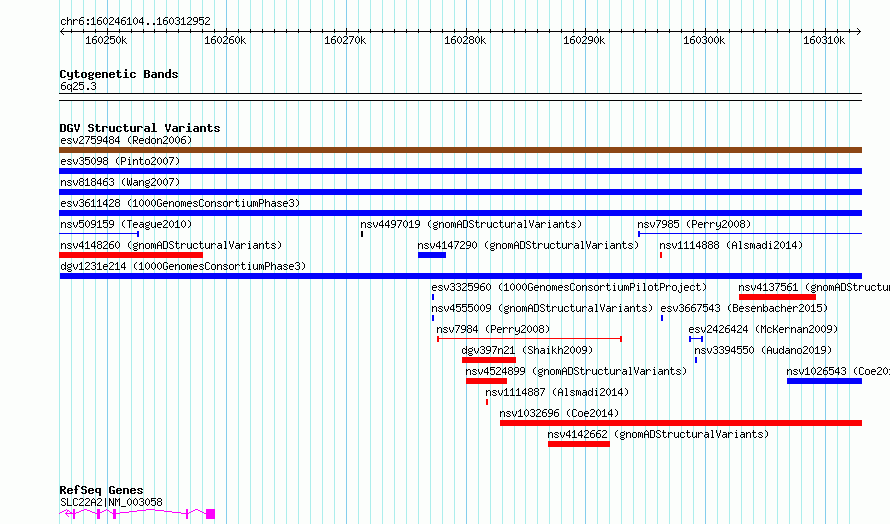Click nsv3394550 (Audano2019) label
Screen dimensions: 890x524
tap(763, 350)
